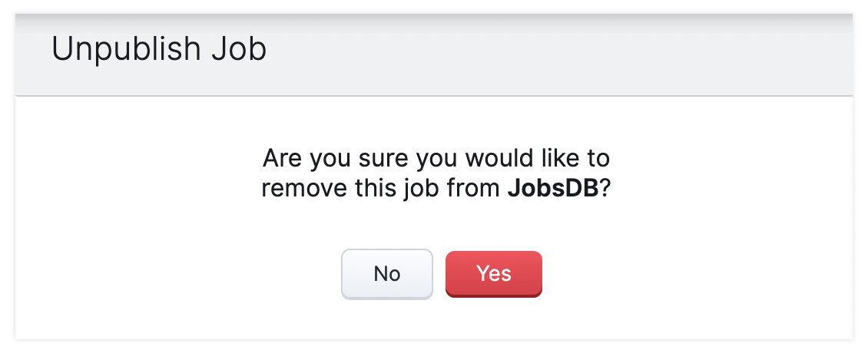Click the red Yes button
The height and width of the screenshot is (353, 868).
[x=493, y=273]
